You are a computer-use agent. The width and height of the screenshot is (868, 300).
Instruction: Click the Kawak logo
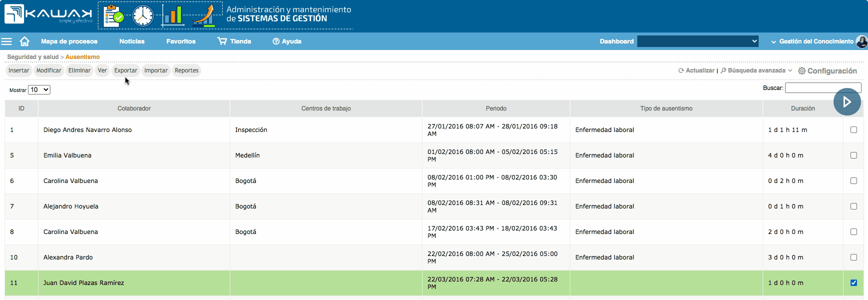(49, 14)
